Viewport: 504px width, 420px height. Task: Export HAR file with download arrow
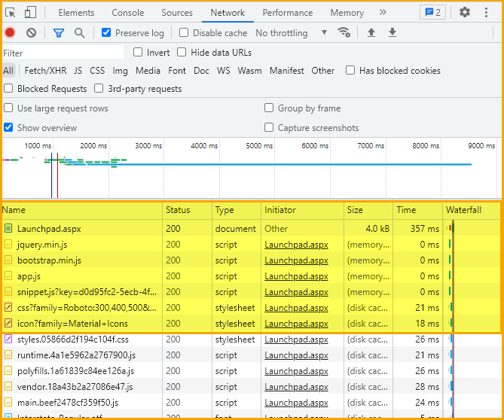coord(393,32)
